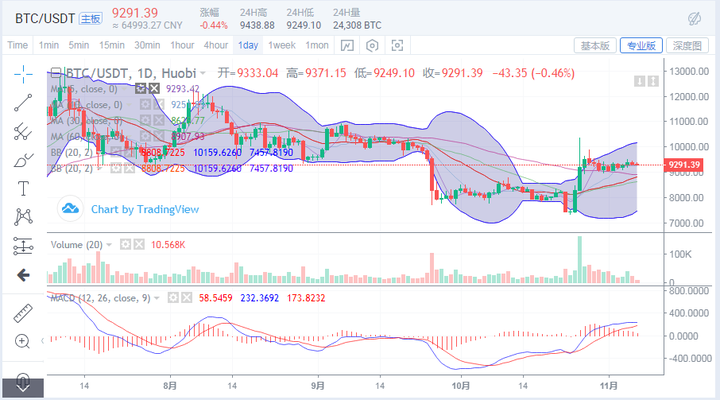Open chart settings hexagon icon
The image size is (720, 400).
coord(372,45)
